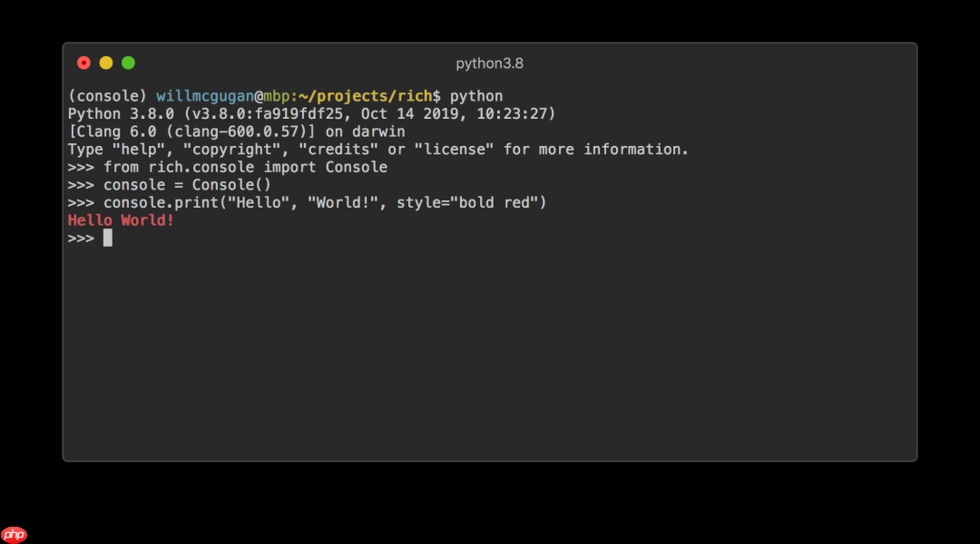Click the php logo in the corner
Image resolution: width=980 pixels, height=544 pixels.
click(x=15, y=534)
